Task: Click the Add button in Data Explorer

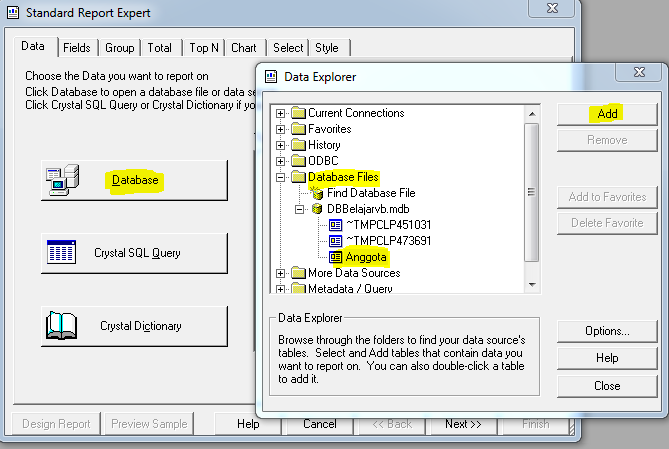Action: pos(607,114)
